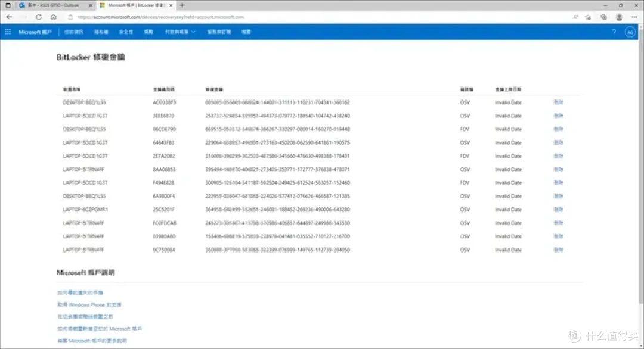Open the 隱私權 navigation item
Image resolution: width=644 pixels, height=349 pixels.
click(x=101, y=32)
